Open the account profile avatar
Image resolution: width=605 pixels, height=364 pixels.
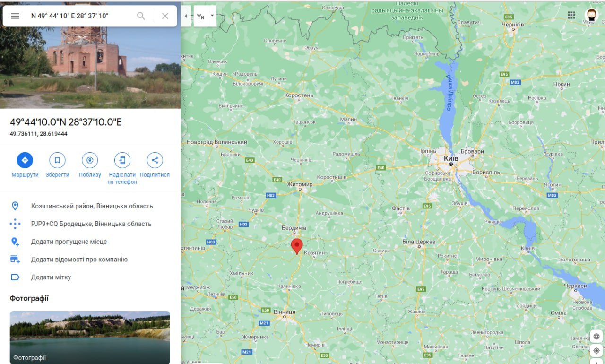pyautogui.click(x=591, y=15)
